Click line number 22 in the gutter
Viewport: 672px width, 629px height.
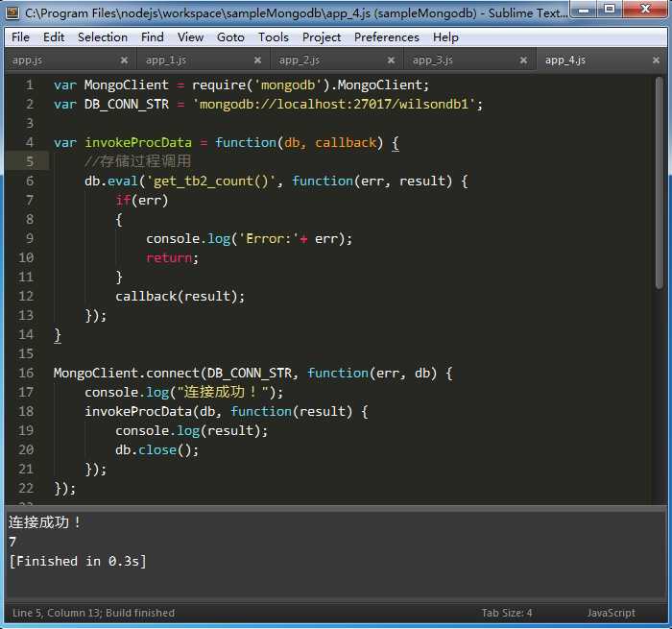pos(26,489)
